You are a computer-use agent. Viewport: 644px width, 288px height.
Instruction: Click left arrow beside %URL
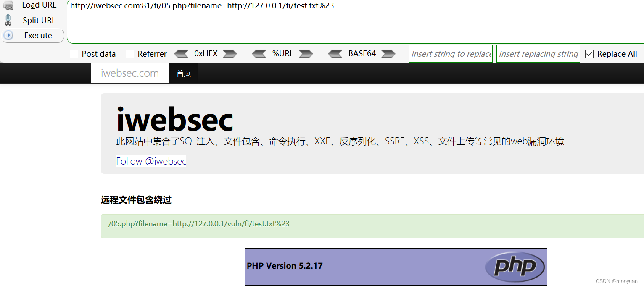pyautogui.click(x=259, y=54)
